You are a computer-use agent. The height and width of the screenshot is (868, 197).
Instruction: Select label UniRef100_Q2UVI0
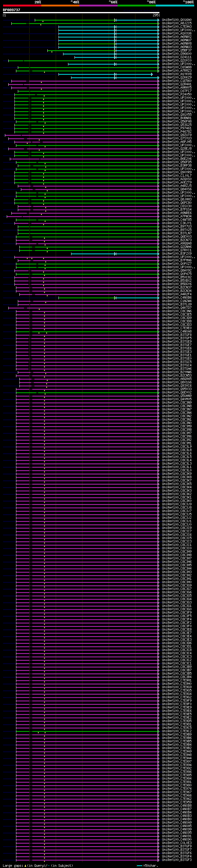coord(177,61)
